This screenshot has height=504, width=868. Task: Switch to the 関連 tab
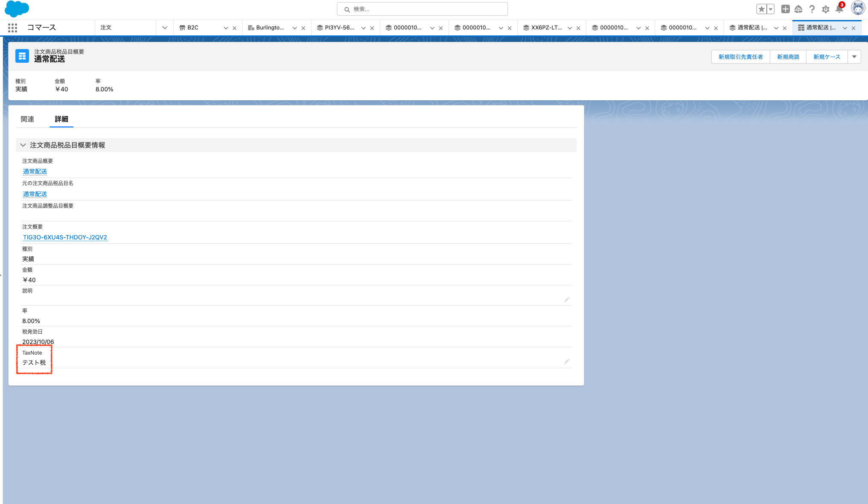(x=27, y=119)
